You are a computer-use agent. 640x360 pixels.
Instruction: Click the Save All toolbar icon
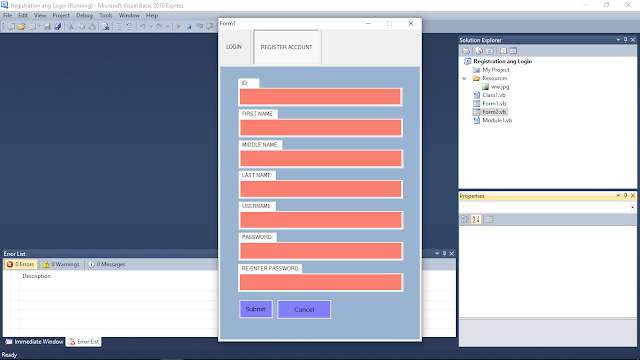point(58,27)
